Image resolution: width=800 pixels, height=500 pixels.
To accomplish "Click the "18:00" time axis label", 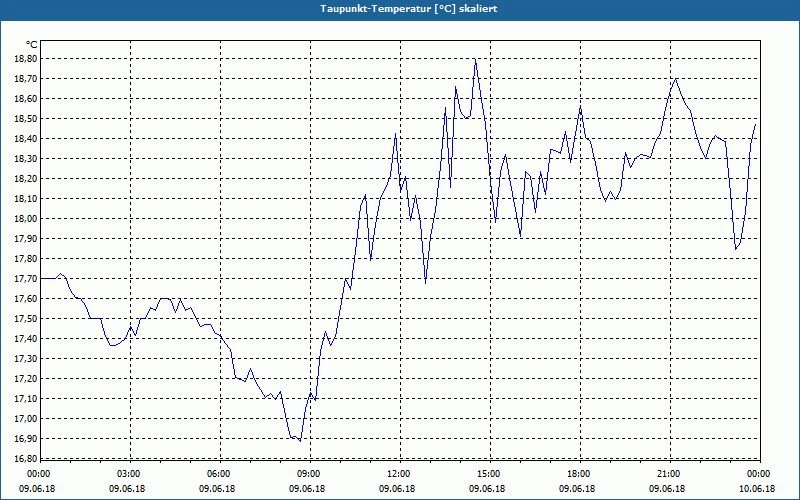I will pyautogui.click(x=580, y=474).
